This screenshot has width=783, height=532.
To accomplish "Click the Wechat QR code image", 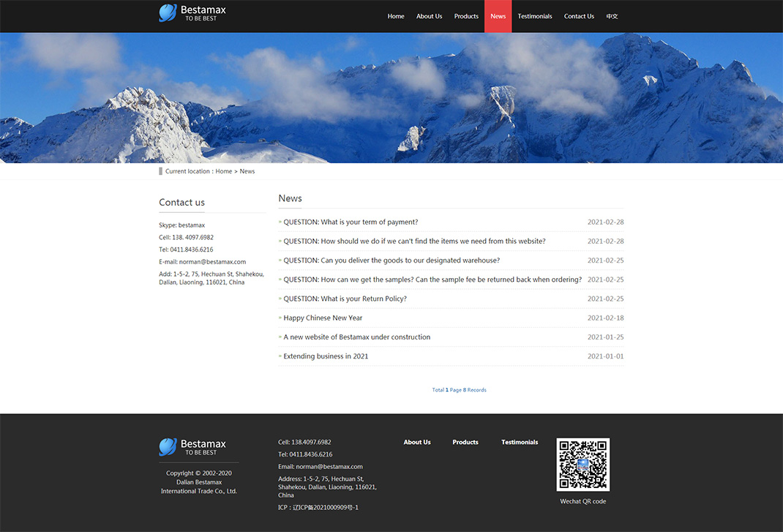I will click(x=582, y=465).
